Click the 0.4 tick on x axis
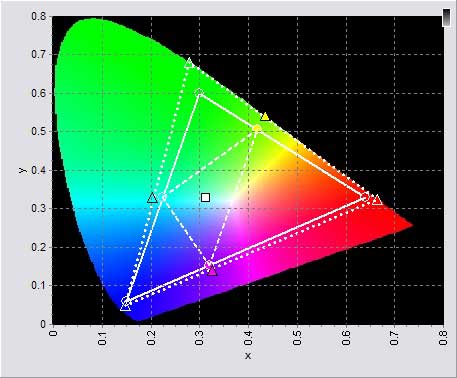Viewport: 457px width, 378px height. coord(248,338)
